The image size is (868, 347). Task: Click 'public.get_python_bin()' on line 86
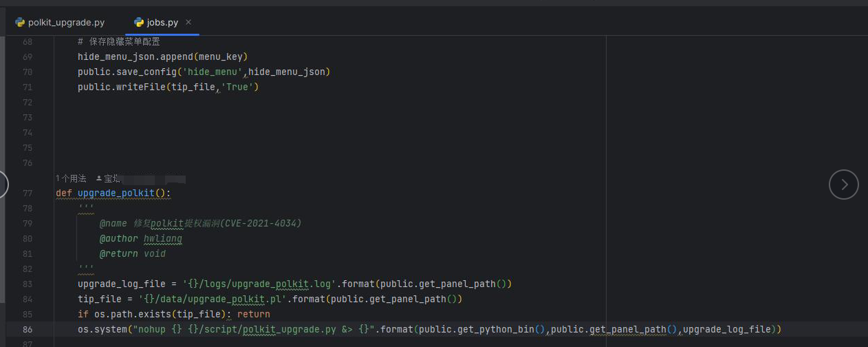click(482, 330)
